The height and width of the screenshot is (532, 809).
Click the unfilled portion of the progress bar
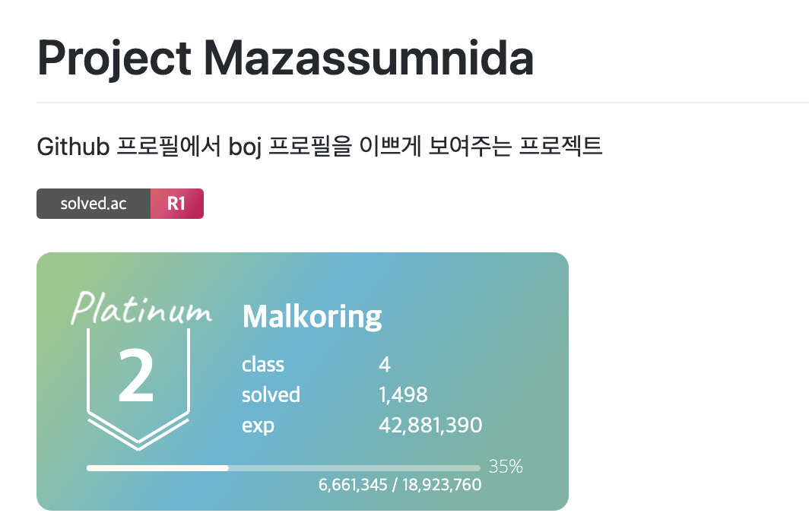[x=354, y=468]
